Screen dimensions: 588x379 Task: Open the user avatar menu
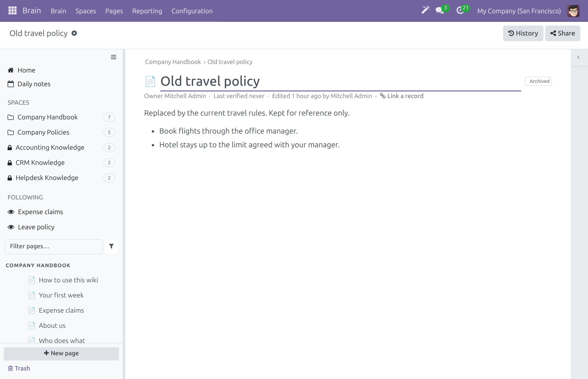573,11
